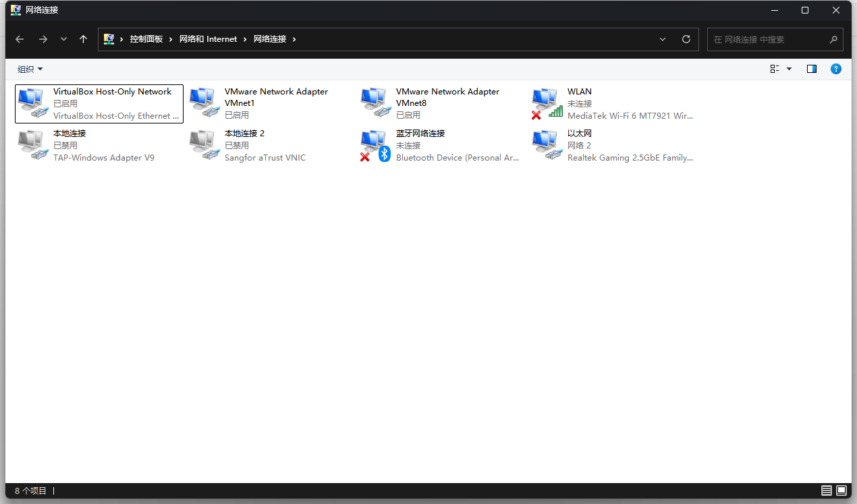Switch to large icons view in status bar
The image size is (857, 504).
[841, 491]
